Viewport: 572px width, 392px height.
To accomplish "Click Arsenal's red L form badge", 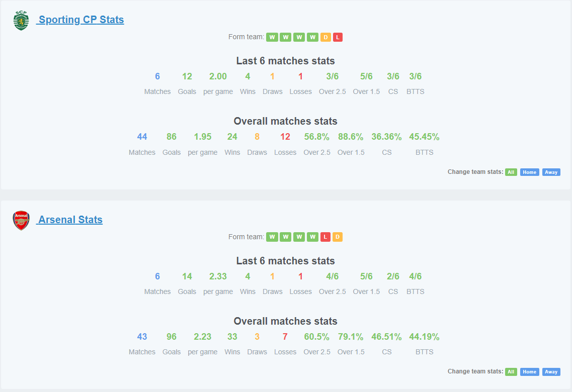I will (325, 237).
